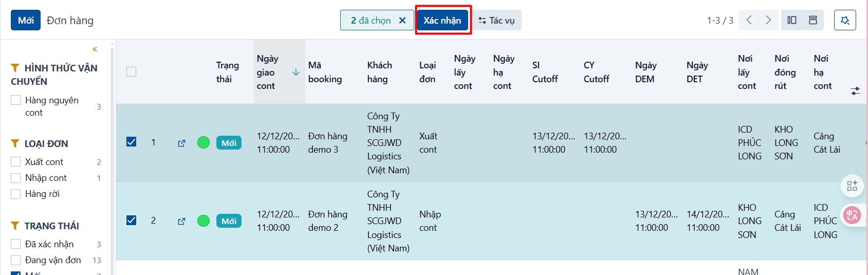The image size is (868, 275).
Task: Open record 2 via the external link icon
Action: point(181,221)
